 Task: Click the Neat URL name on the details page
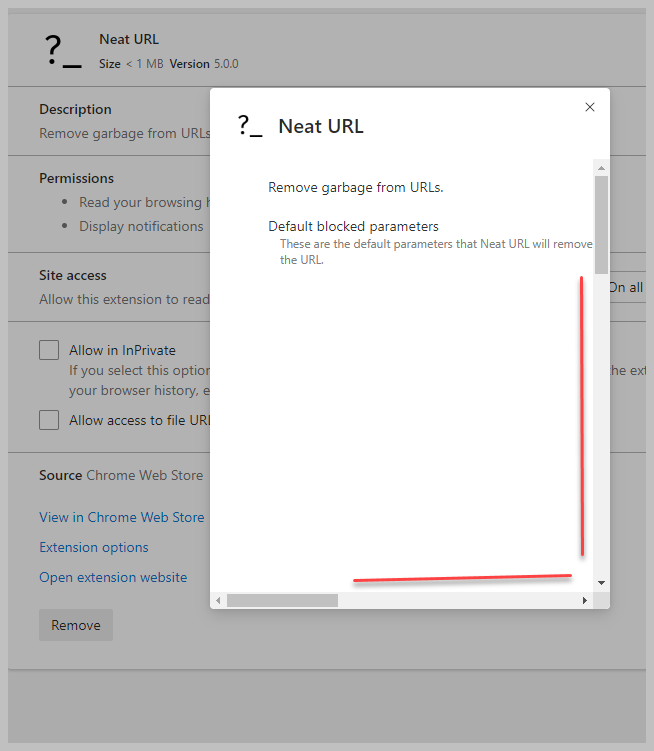click(129, 39)
